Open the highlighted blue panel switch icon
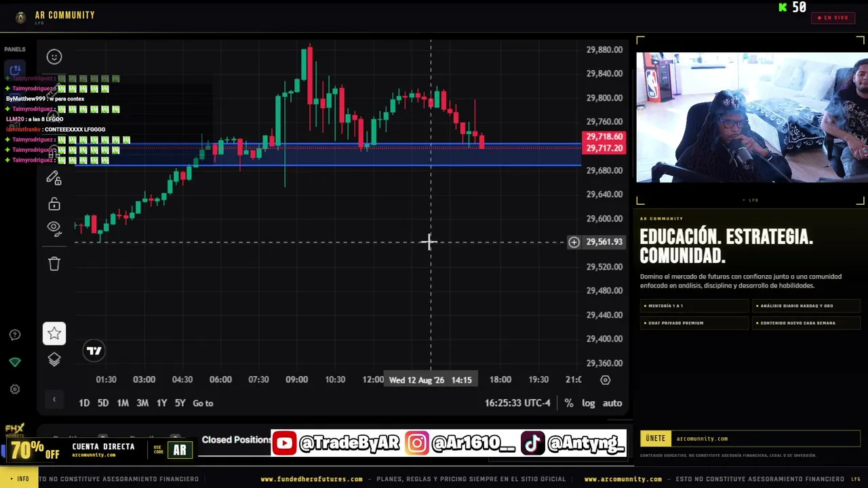The image size is (868, 488). point(15,70)
